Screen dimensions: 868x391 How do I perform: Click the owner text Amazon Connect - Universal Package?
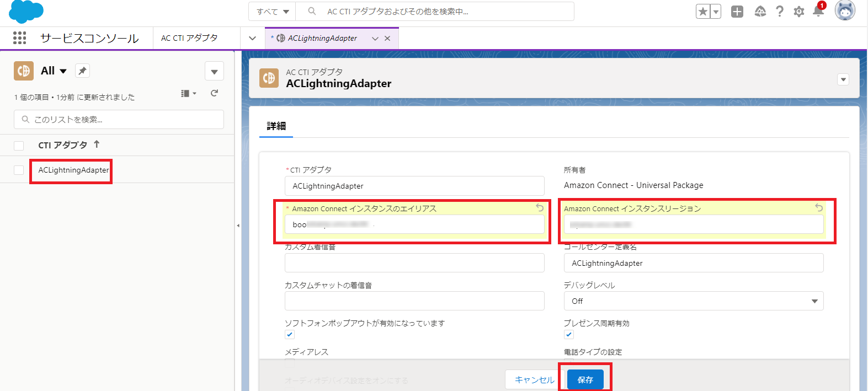(633, 185)
